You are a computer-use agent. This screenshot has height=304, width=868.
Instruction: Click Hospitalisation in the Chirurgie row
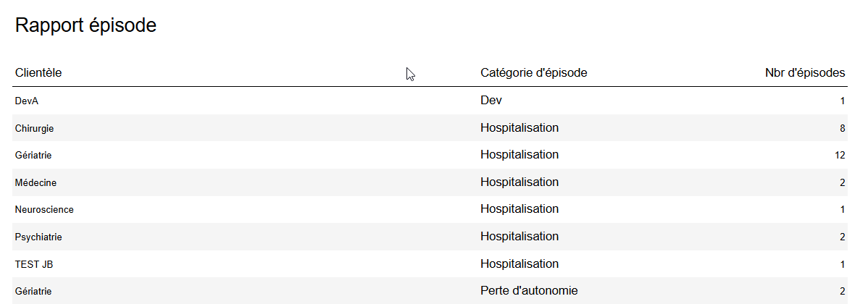point(519,127)
